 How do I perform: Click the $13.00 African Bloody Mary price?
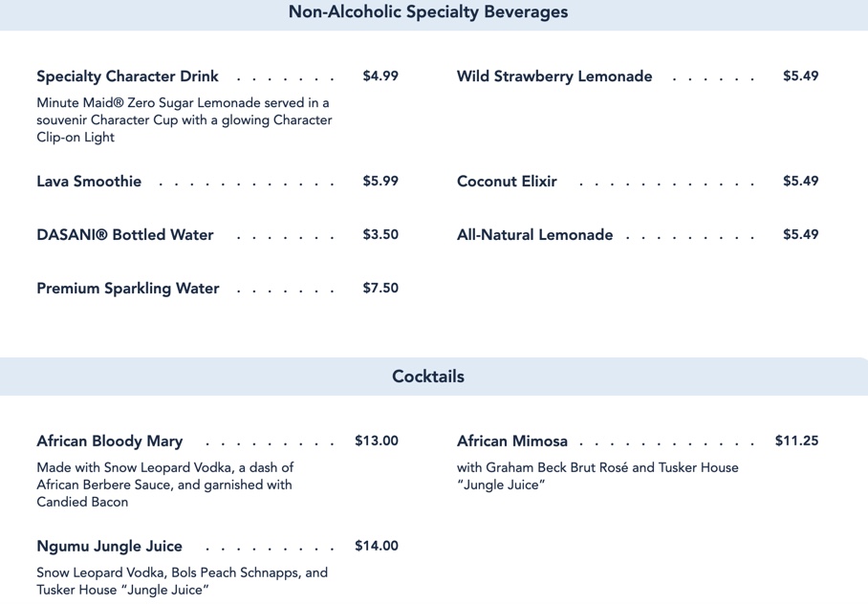point(377,442)
